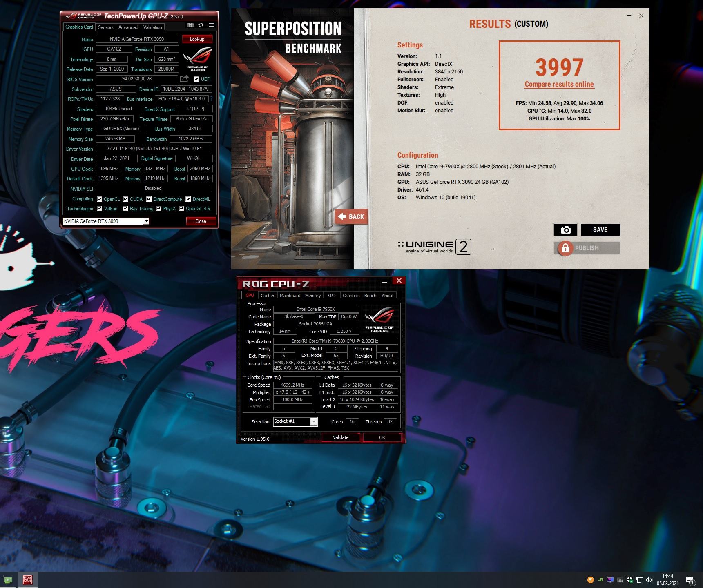Open the network status tray icon
The height and width of the screenshot is (588, 703).
coord(640,580)
